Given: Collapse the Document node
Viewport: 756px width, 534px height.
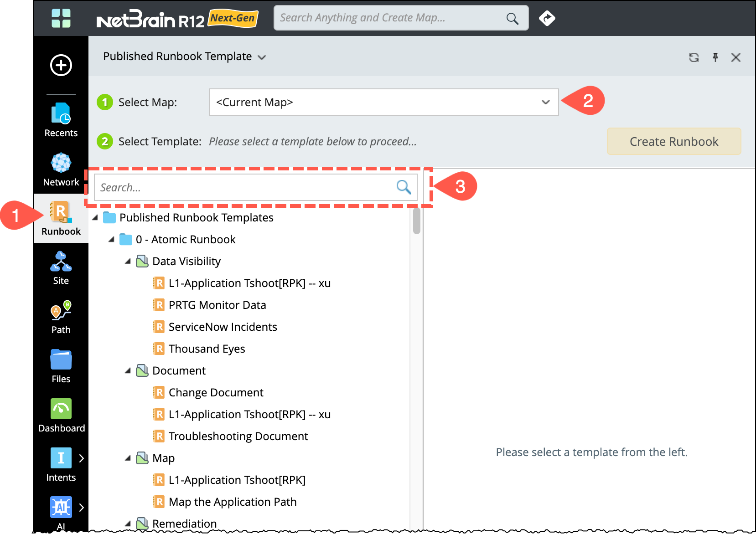Looking at the screenshot, I should pos(128,371).
